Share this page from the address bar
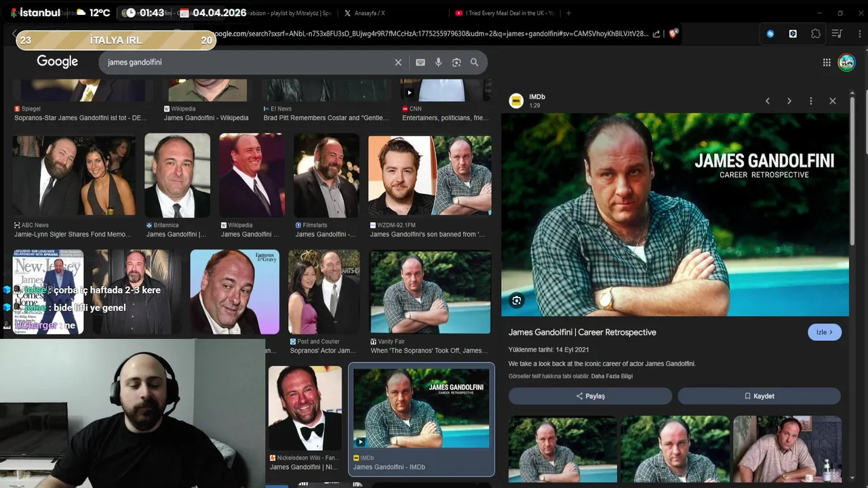Image resolution: width=868 pixels, height=488 pixels. tap(656, 33)
